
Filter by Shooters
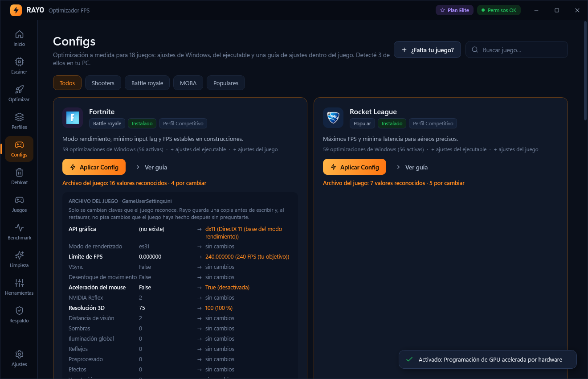coord(103,83)
